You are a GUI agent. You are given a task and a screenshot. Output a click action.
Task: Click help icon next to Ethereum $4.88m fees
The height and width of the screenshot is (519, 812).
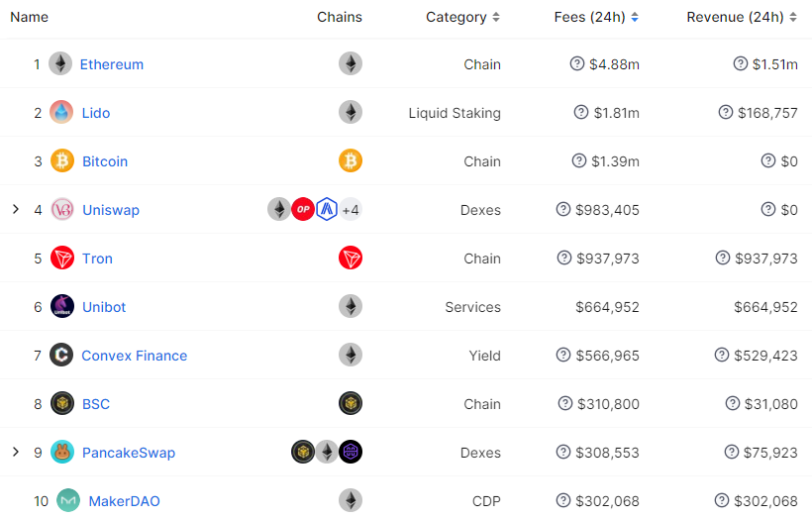(x=577, y=64)
